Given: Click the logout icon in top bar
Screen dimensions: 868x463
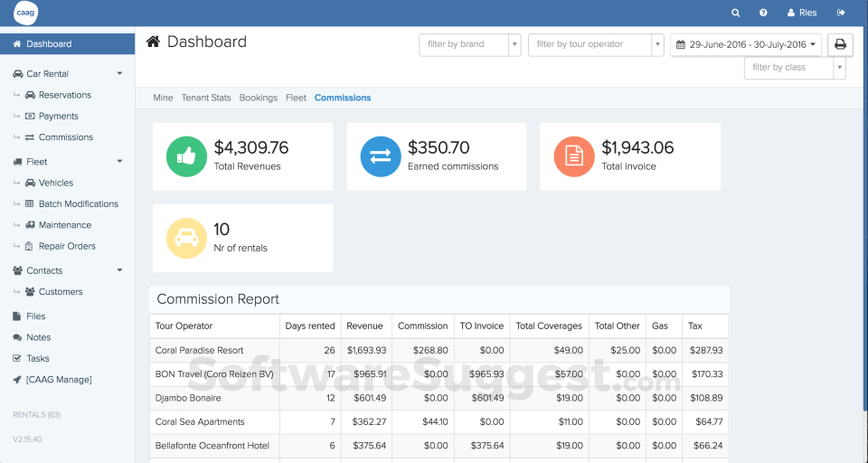Looking at the screenshot, I should 841,13.
